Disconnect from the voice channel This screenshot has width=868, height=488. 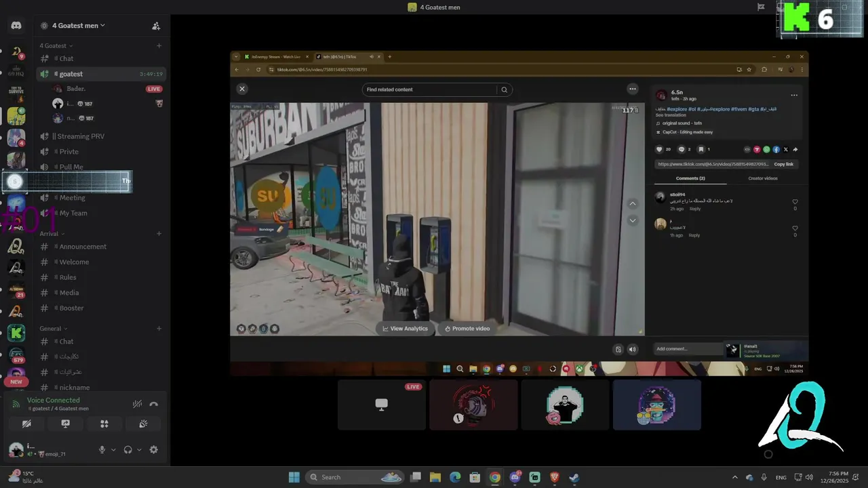154,404
